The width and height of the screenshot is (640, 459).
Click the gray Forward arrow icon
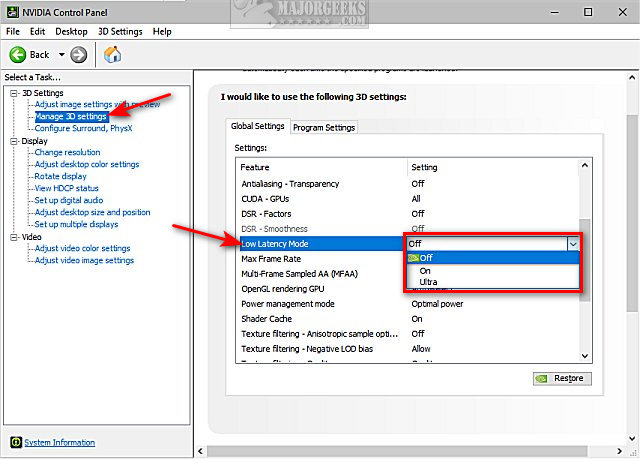[78, 55]
